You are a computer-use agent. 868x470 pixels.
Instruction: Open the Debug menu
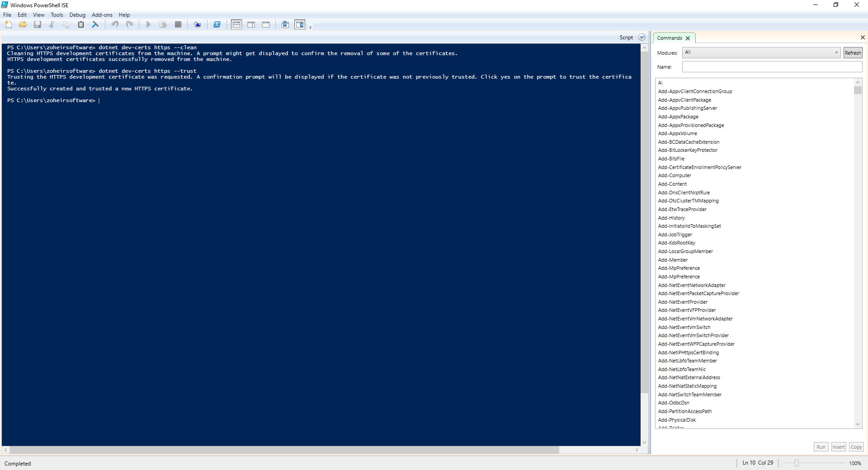click(x=77, y=15)
